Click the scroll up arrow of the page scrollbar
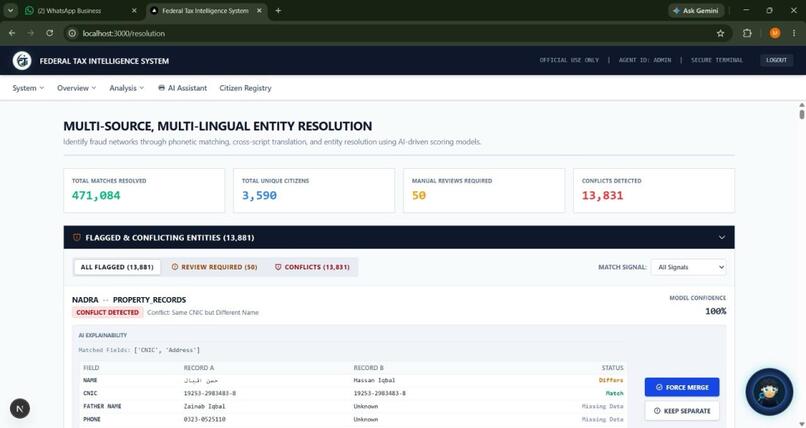806x428 pixels. pyautogui.click(x=801, y=104)
